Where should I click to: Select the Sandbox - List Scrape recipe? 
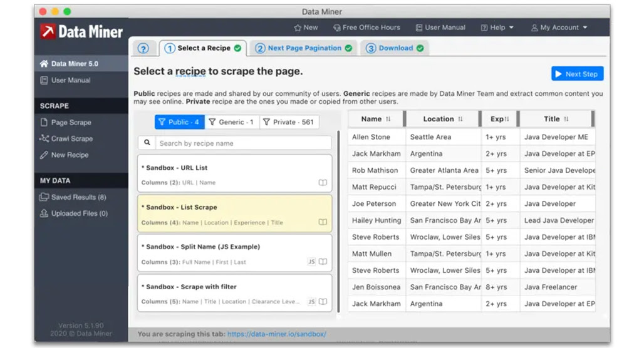234,213
